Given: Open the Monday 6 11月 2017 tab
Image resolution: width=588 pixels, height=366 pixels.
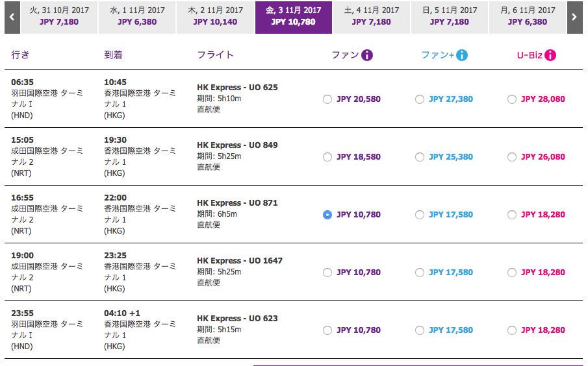Looking at the screenshot, I should click(527, 17).
